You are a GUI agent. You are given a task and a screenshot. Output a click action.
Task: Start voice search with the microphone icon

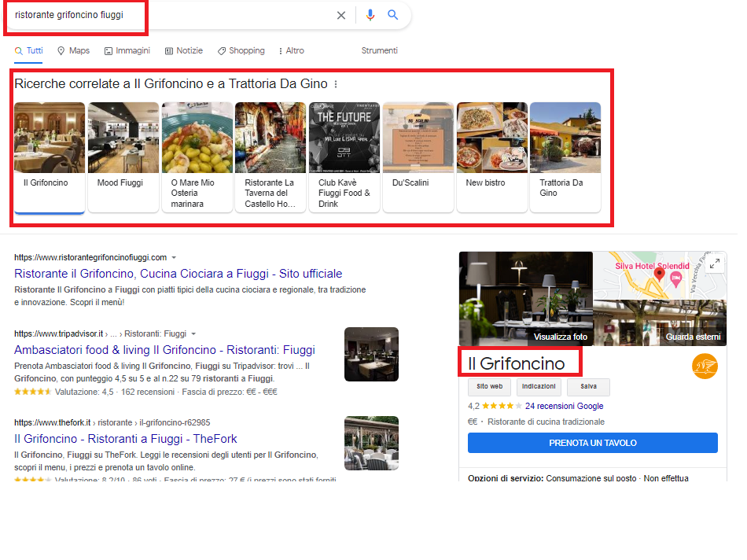tap(370, 15)
